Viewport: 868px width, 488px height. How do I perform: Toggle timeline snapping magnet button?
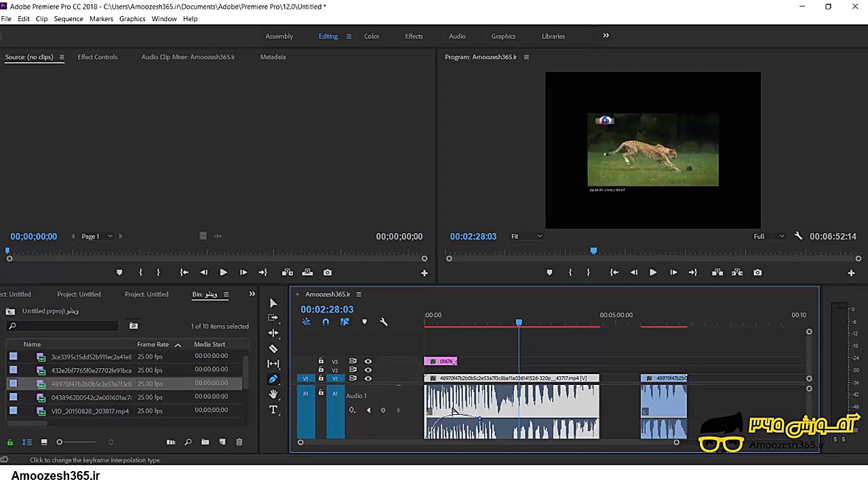tap(325, 322)
